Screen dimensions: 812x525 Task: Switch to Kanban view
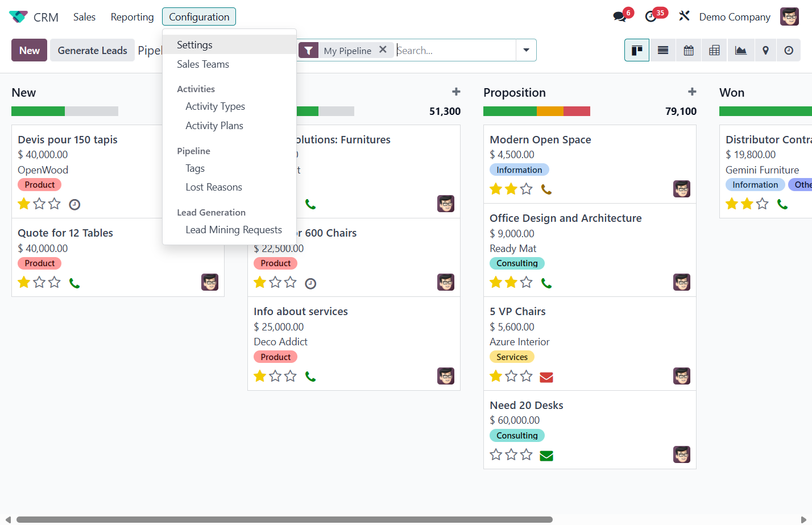[x=637, y=50]
